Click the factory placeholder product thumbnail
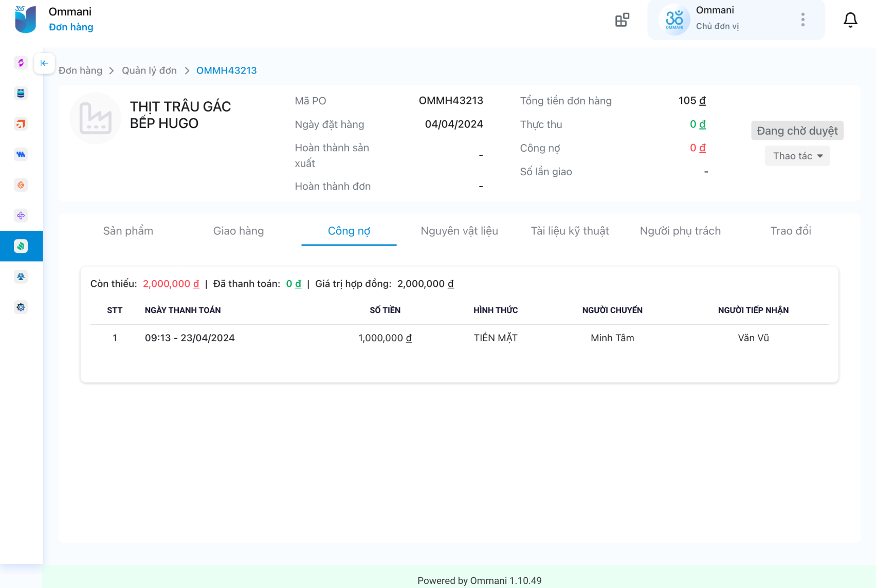The image size is (876, 588). pyautogui.click(x=96, y=118)
